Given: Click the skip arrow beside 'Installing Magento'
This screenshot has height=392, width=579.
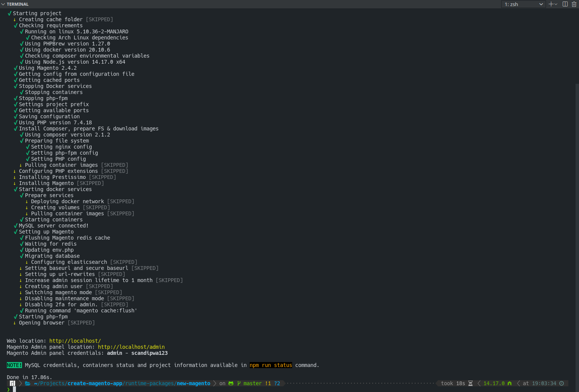Looking at the screenshot, I should [x=15, y=183].
